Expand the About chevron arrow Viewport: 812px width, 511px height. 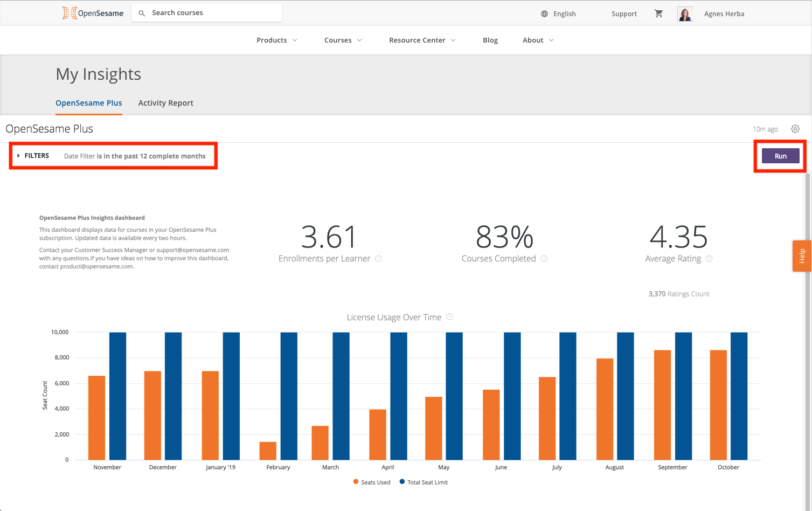click(551, 40)
